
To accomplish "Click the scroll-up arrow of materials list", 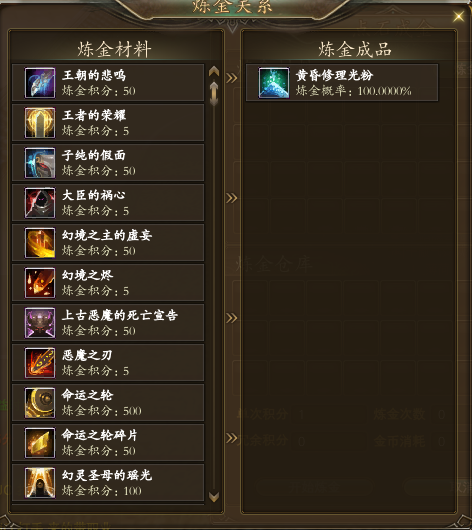I will (x=214, y=71).
